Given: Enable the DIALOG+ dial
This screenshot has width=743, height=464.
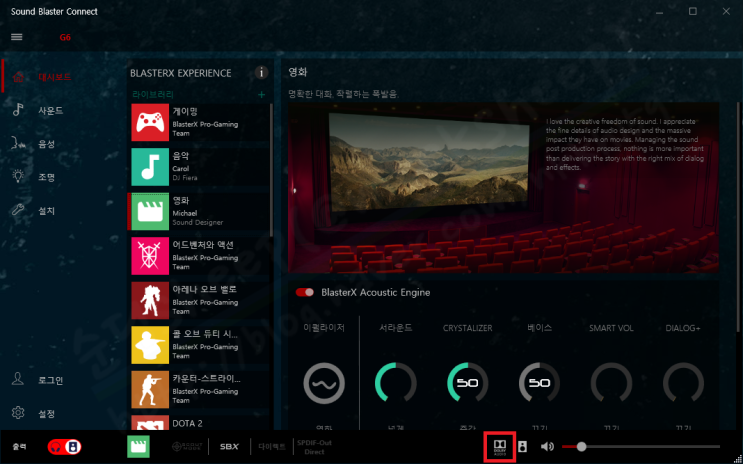Looking at the screenshot, I should [683, 383].
